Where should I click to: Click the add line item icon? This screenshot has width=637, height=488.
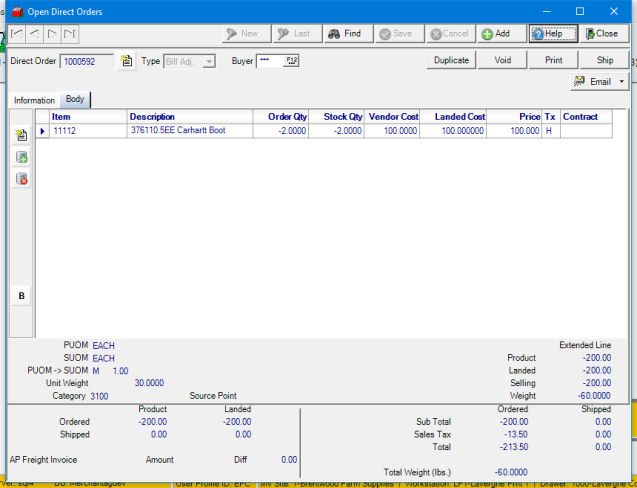point(22,157)
